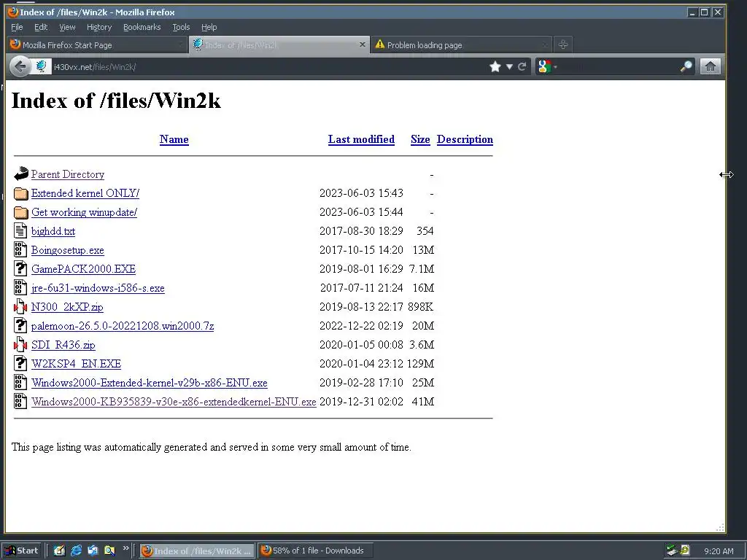Open the Bookmarks menu
This screenshot has width=747, height=560.
(142, 27)
